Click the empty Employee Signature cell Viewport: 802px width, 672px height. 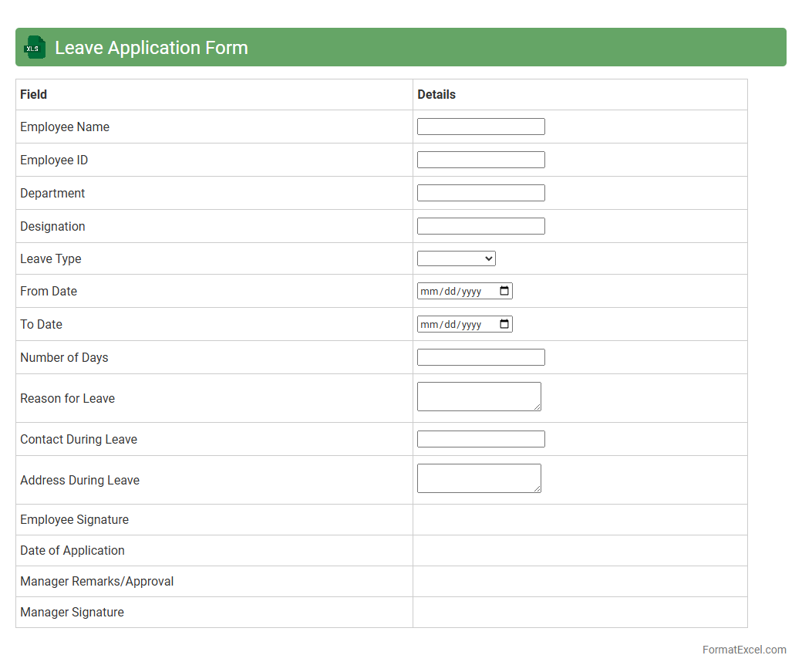(x=579, y=519)
